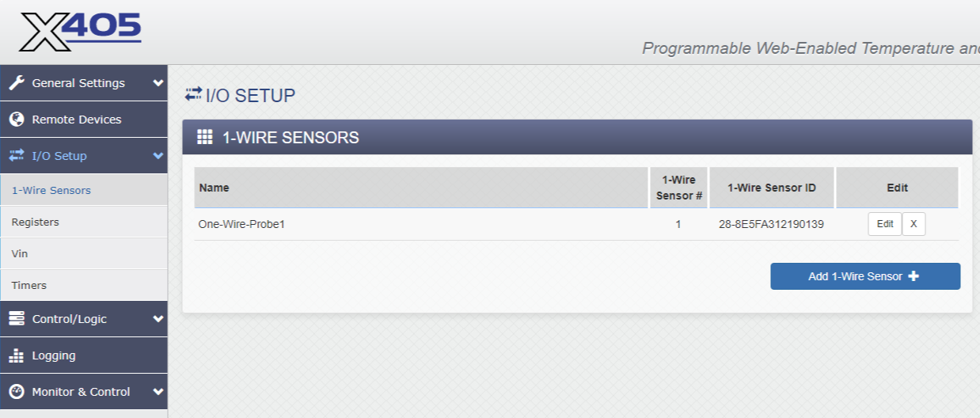Expand the General Settings chevron
The height and width of the screenshot is (418, 980).
tap(158, 83)
